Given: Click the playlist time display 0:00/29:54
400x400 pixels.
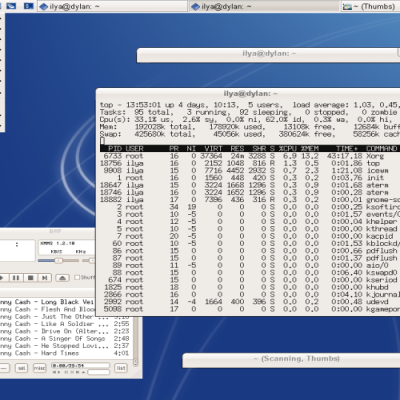Looking at the screenshot, I should tap(80, 366).
